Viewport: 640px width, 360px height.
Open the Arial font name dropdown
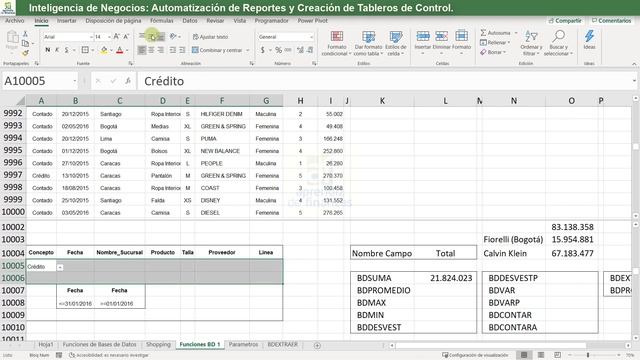coord(91,37)
